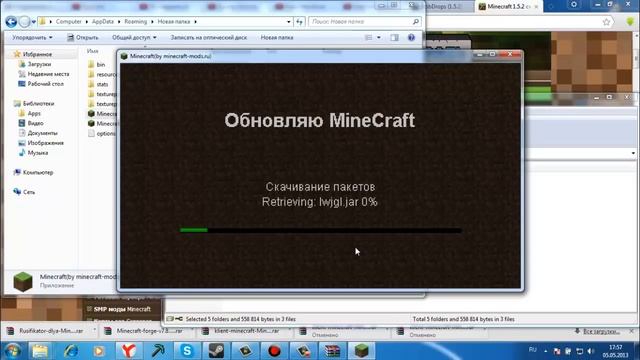Open Windows Media Player from the taskbar
Viewport: 640px width, 360px height.
tap(99, 351)
